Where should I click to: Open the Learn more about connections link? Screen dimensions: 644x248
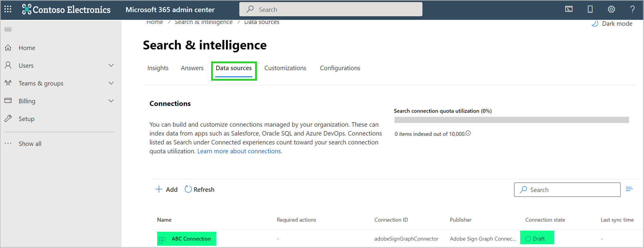[240, 151]
